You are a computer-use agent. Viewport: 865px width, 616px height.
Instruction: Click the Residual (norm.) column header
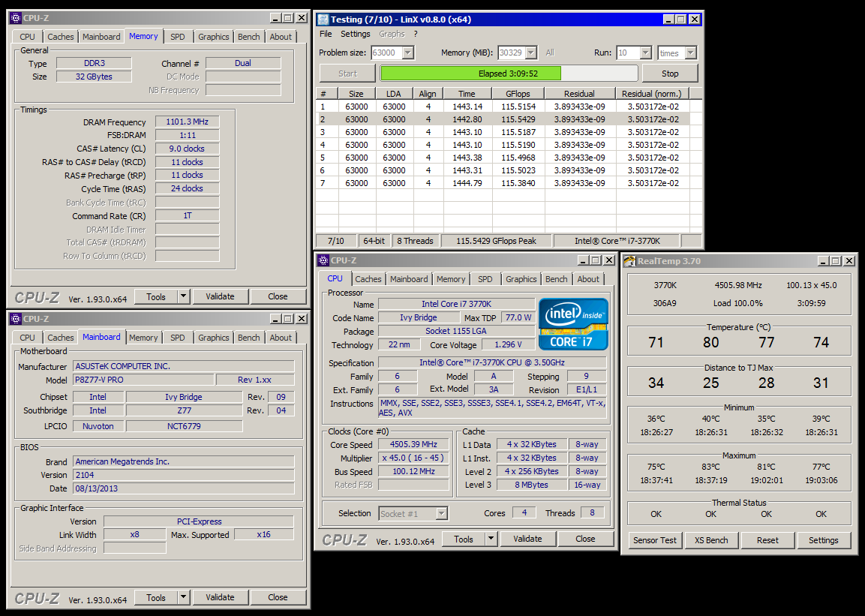pos(652,94)
